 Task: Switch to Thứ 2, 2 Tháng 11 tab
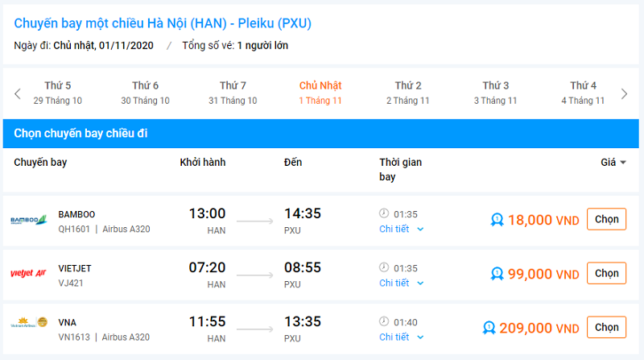[408, 93]
